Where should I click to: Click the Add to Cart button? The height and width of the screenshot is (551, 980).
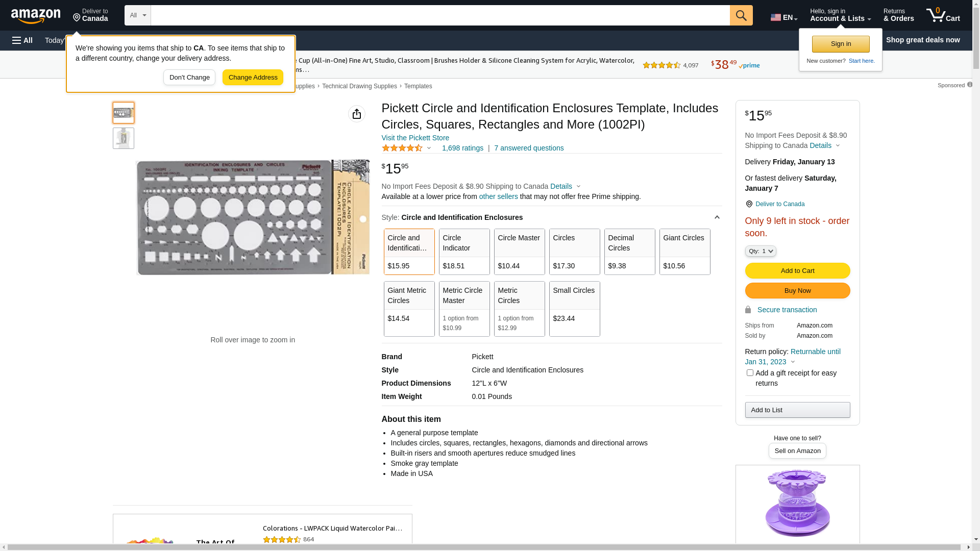click(797, 271)
